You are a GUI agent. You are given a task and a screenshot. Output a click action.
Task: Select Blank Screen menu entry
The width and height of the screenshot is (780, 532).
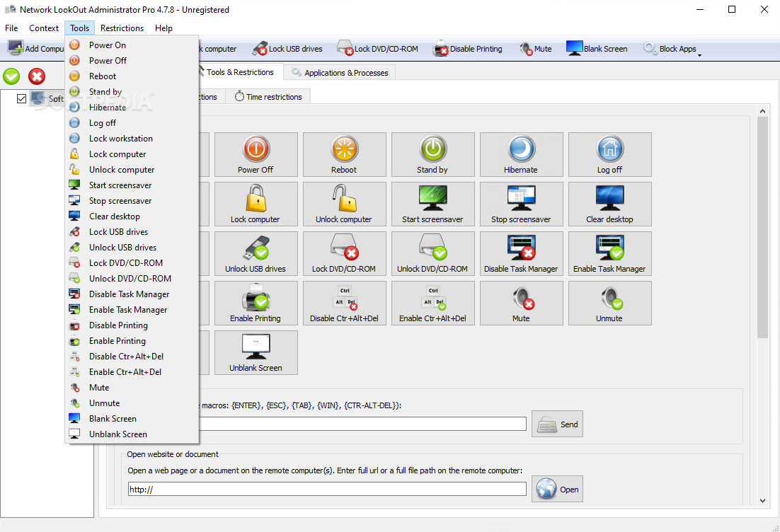click(132, 419)
